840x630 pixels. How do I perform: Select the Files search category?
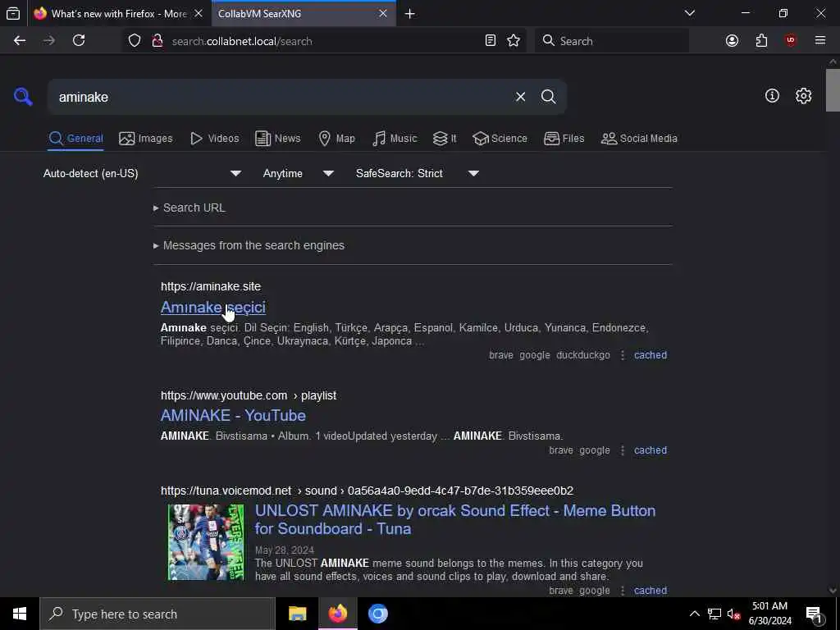click(x=564, y=138)
